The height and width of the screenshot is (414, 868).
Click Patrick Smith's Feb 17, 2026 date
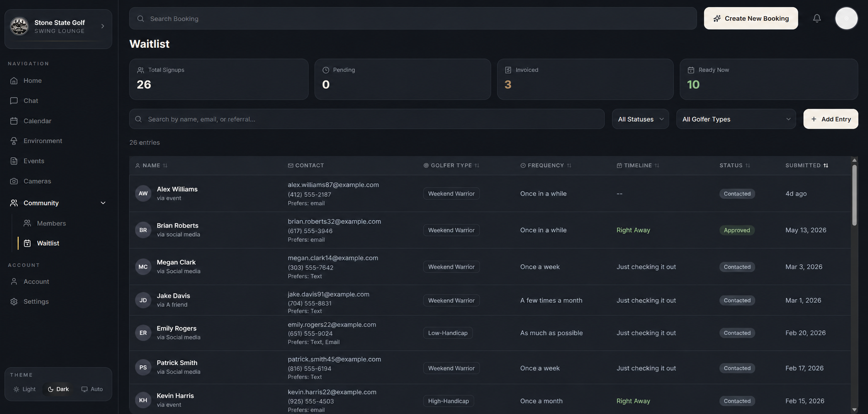804,368
